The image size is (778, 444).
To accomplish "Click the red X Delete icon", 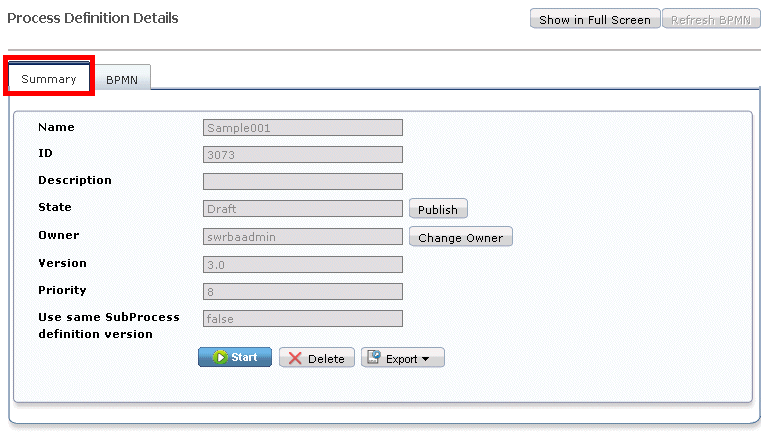I will tap(295, 358).
